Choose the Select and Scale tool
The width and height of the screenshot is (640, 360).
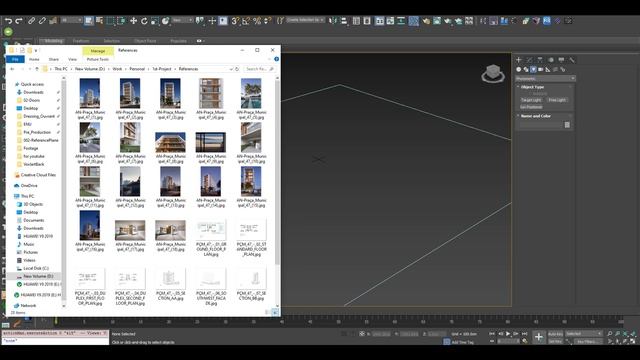pyautogui.click(x=155, y=20)
